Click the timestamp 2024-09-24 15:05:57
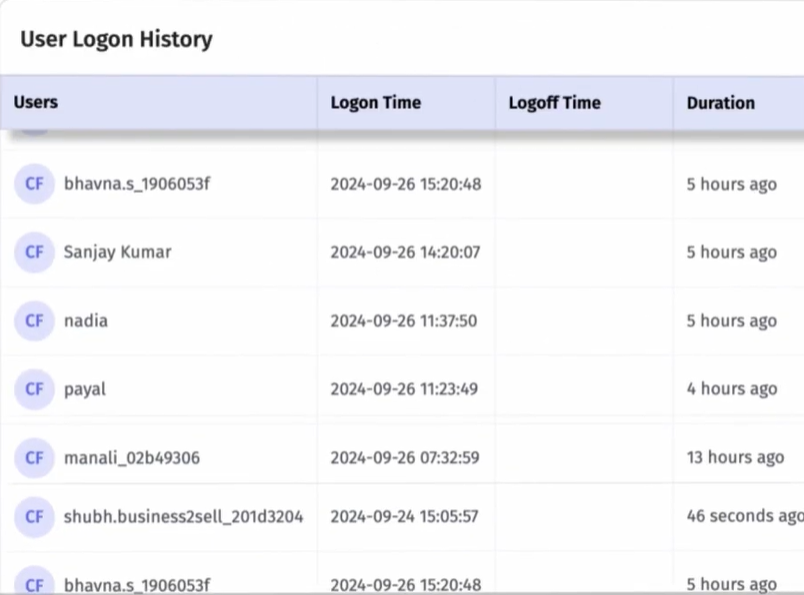Viewport: 804px width, 595px height. click(404, 517)
